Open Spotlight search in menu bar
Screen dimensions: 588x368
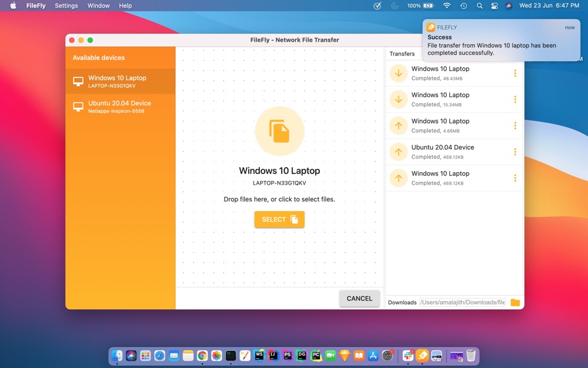[479, 6]
